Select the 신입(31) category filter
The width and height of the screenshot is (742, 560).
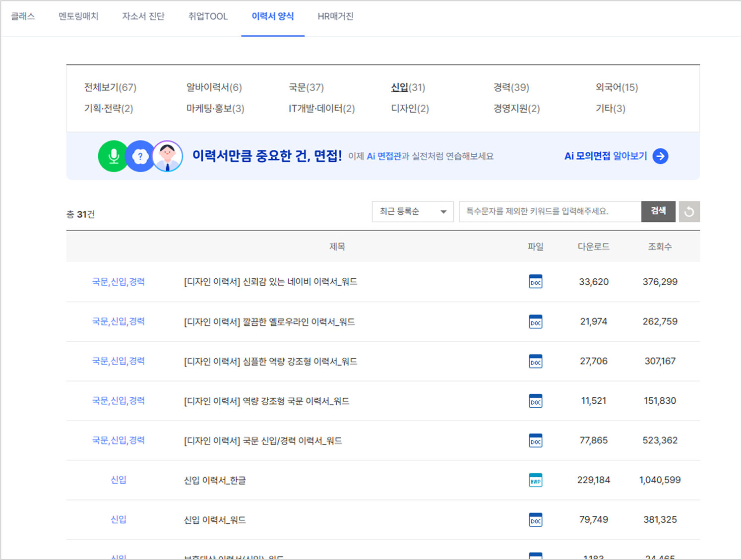(x=408, y=87)
